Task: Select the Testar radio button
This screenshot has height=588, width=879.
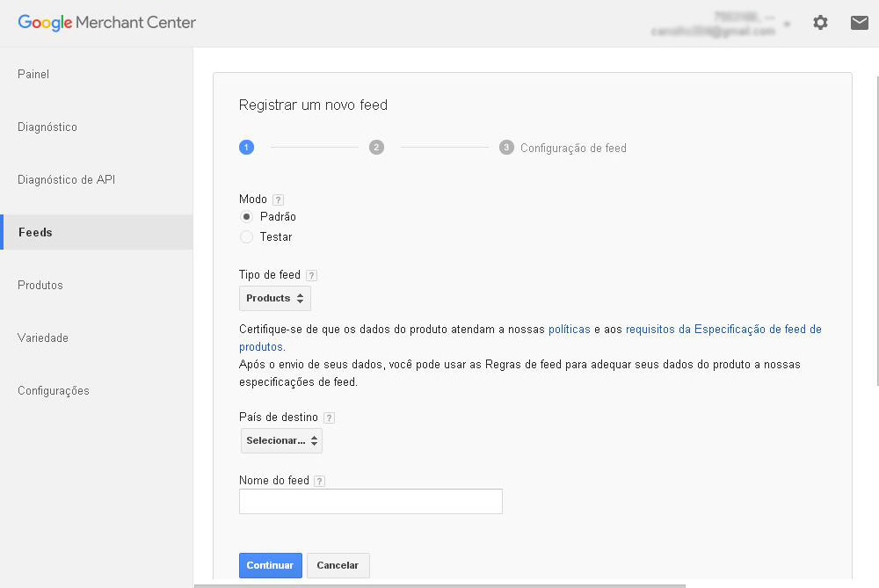Action: tap(246, 237)
